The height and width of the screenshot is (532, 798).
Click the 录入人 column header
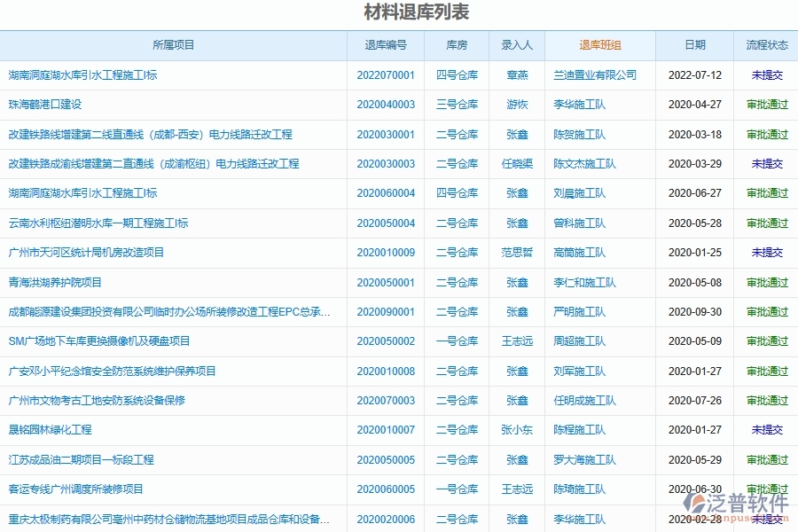click(x=517, y=45)
